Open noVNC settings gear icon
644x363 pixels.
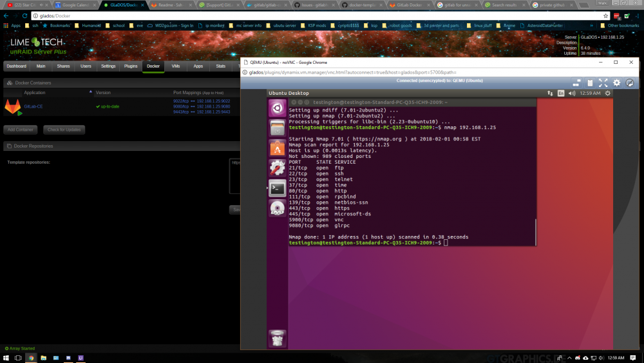pyautogui.click(x=616, y=83)
